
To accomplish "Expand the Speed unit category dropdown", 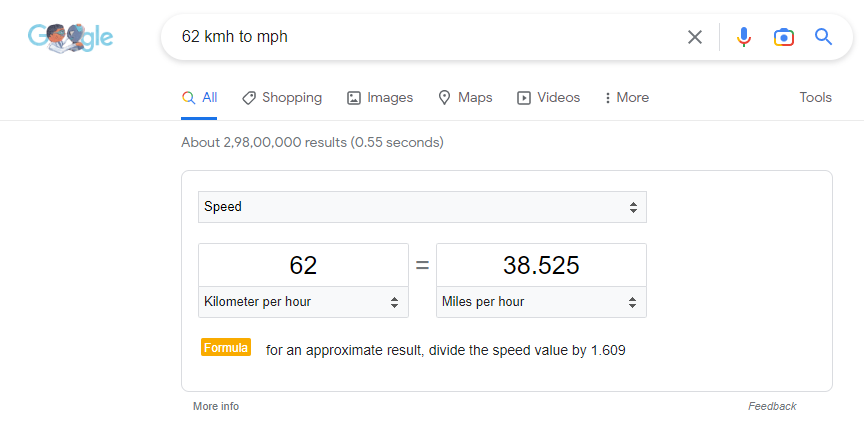I will [x=422, y=207].
